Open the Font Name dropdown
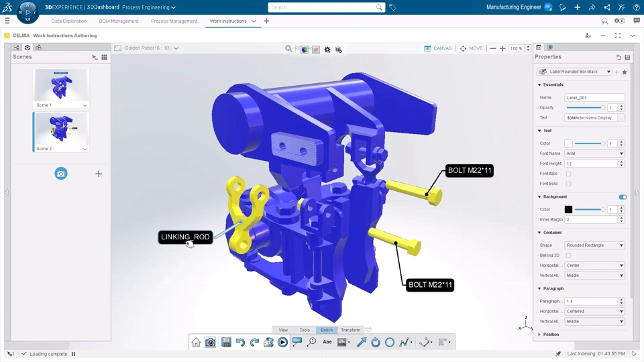644x362 pixels. point(594,154)
